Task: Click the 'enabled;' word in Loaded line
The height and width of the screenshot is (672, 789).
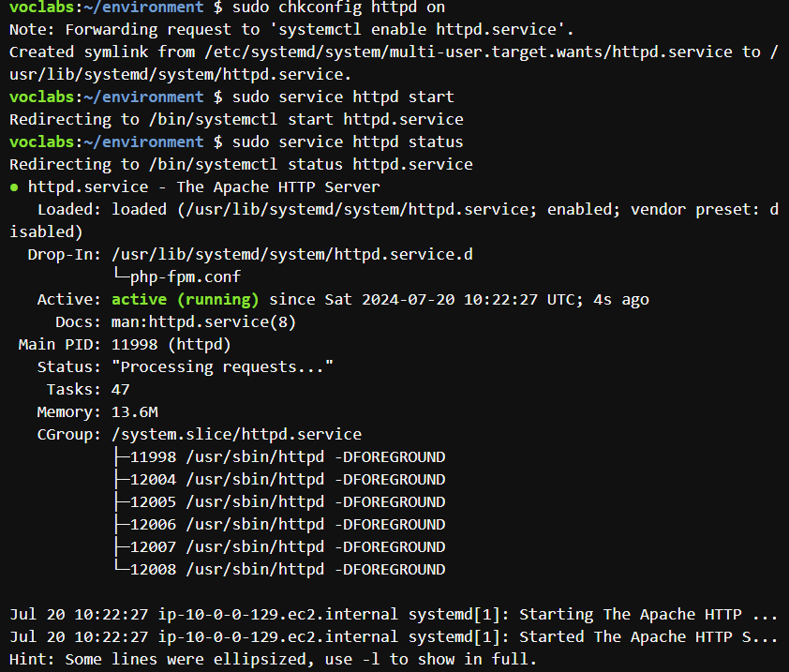Action: (584, 209)
